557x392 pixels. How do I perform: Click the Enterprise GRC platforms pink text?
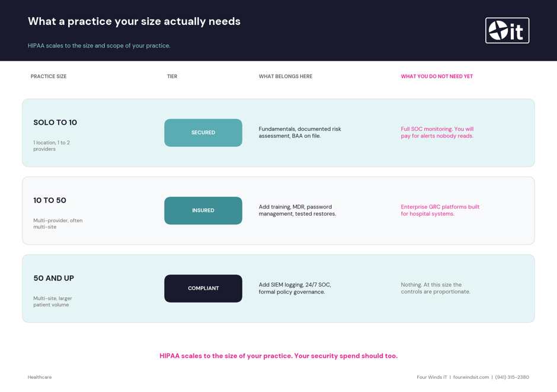440,210
